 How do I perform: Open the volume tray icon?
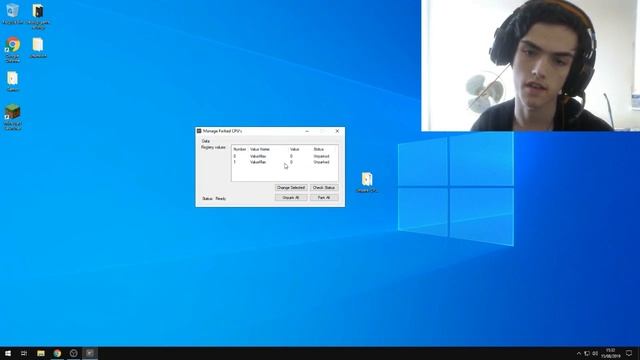coord(595,353)
